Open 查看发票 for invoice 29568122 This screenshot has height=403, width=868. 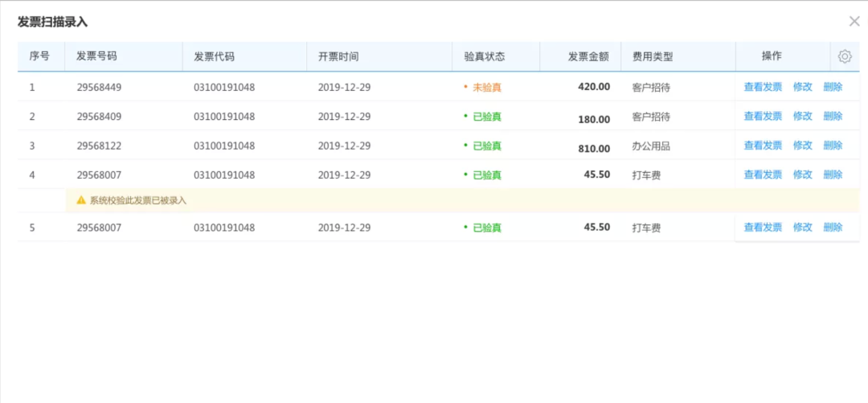tap(763, 146)
